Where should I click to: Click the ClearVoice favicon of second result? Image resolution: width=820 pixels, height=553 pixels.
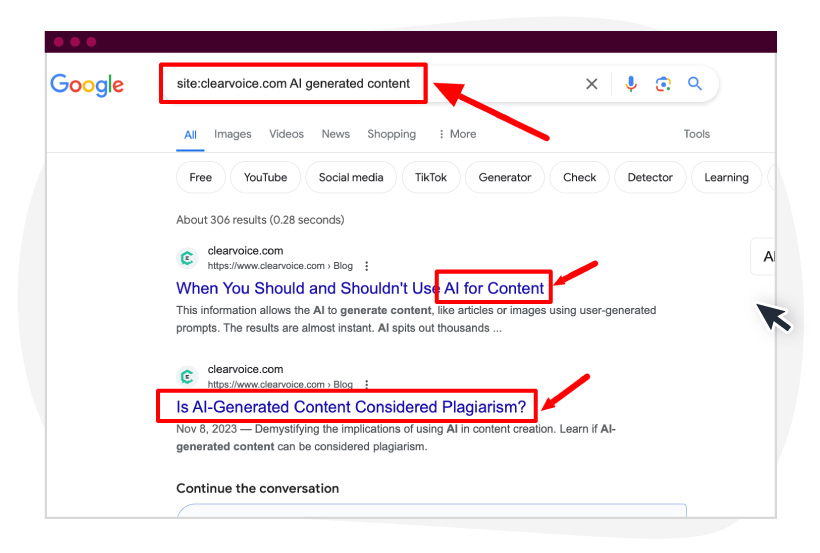pos(187,377)
